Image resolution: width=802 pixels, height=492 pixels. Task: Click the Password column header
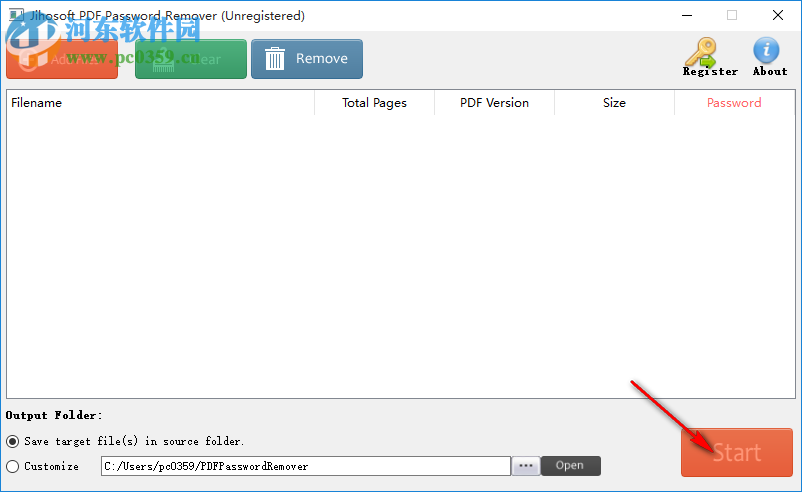(x=734, y=103)
